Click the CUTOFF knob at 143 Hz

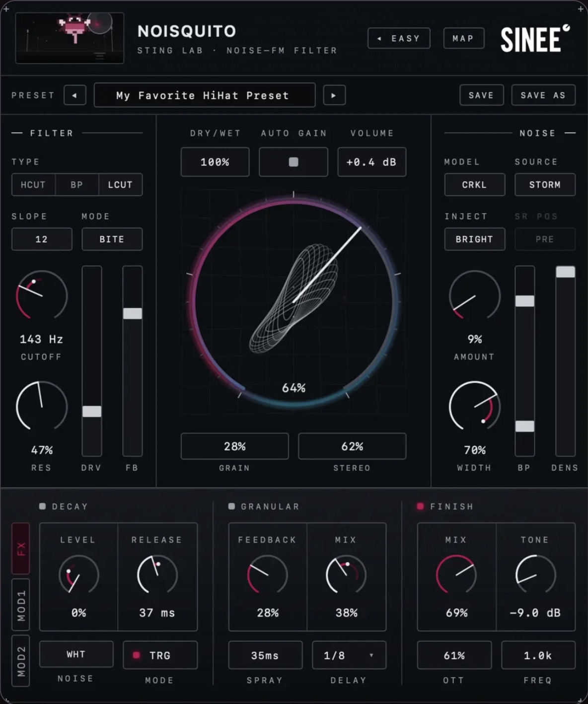(42, 295)
